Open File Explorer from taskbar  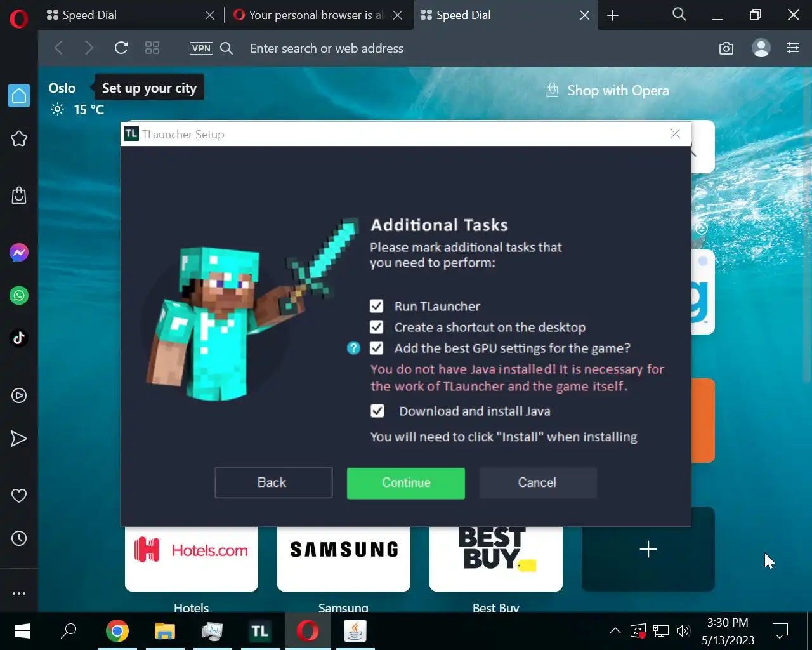(x=165, y=631)
